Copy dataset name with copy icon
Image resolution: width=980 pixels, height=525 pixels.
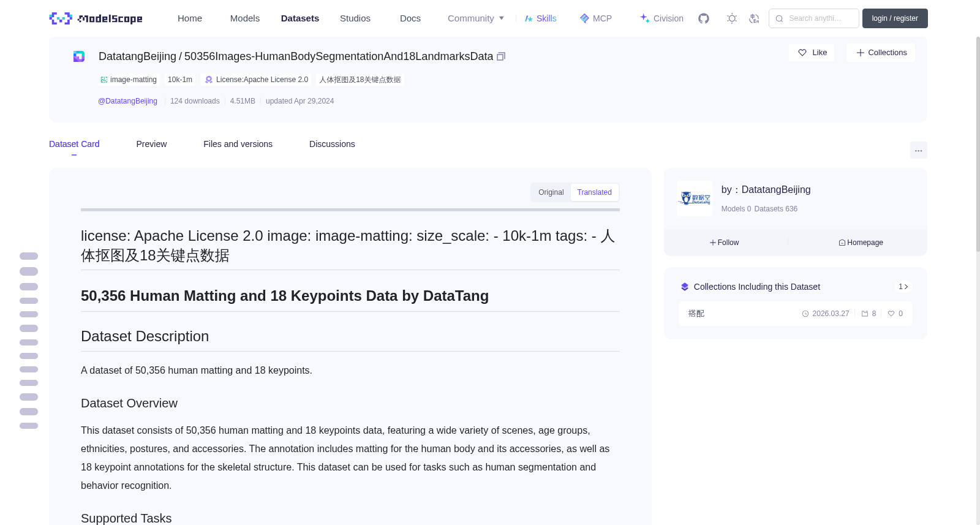[x=501, y=56]
